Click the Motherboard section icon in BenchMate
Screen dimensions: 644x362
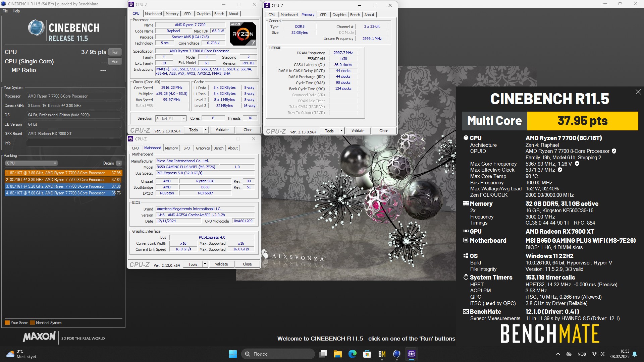pyautogui.click(x=466, y=240)
